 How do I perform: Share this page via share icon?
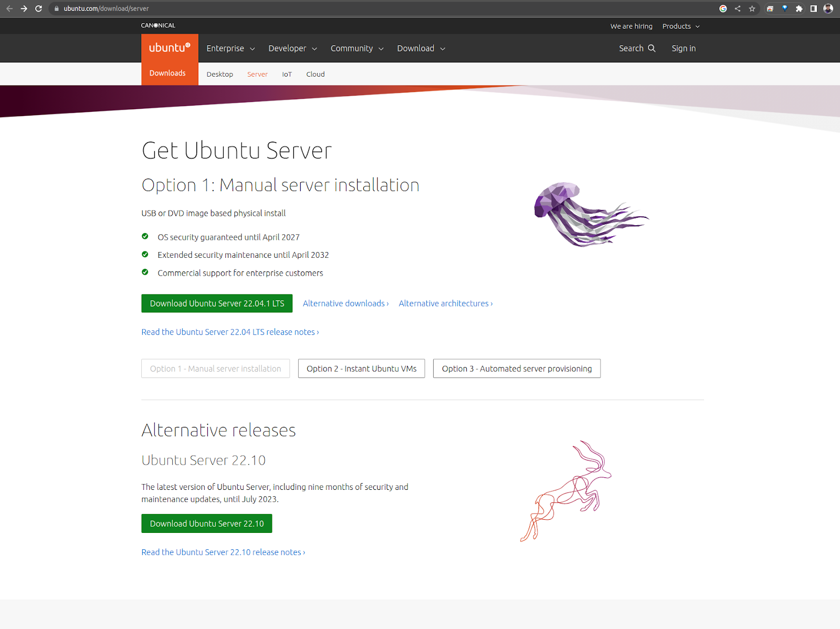(x=738, y=8)
